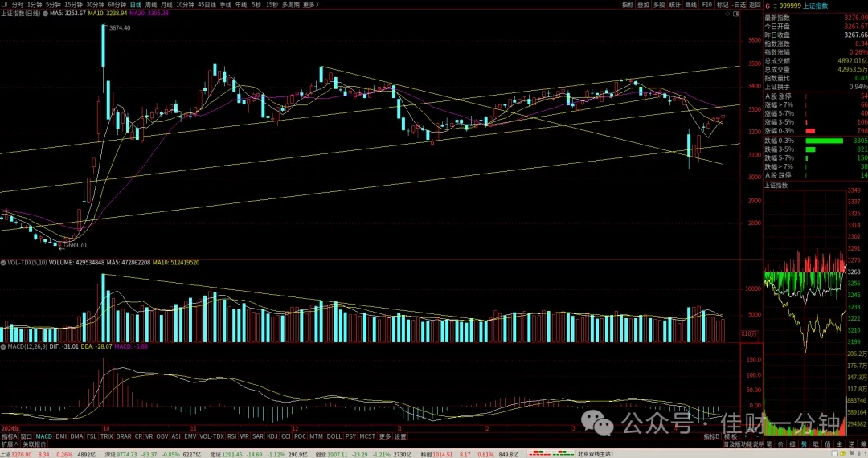The height and width of the screenshot is (458, 868).
Task: Click the 返回 back button
Action: (x=755, y=5)
